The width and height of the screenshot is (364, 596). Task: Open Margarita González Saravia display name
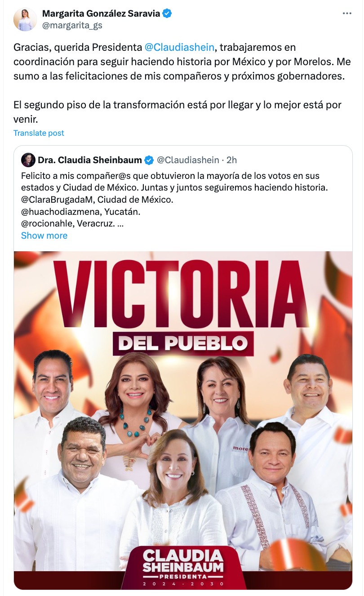tap(101, 13)
